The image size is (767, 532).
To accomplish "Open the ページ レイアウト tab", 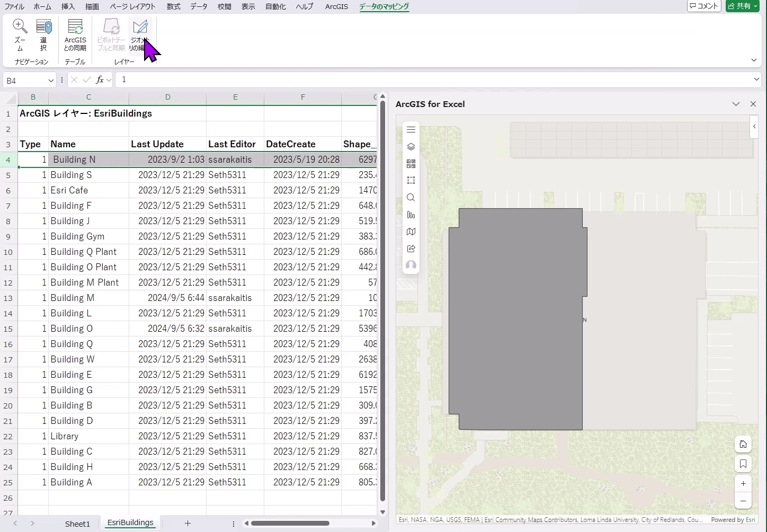I will click(132, 6).
